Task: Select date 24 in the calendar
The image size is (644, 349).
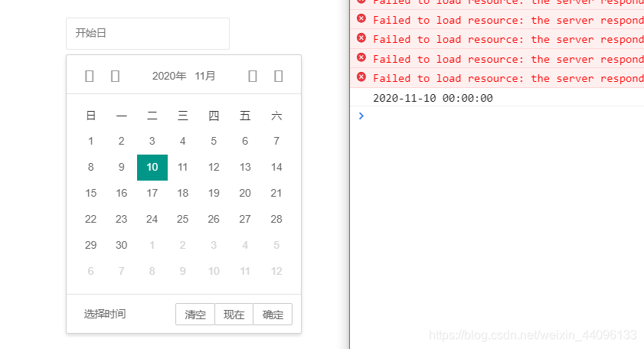Action: click(152, 219)
